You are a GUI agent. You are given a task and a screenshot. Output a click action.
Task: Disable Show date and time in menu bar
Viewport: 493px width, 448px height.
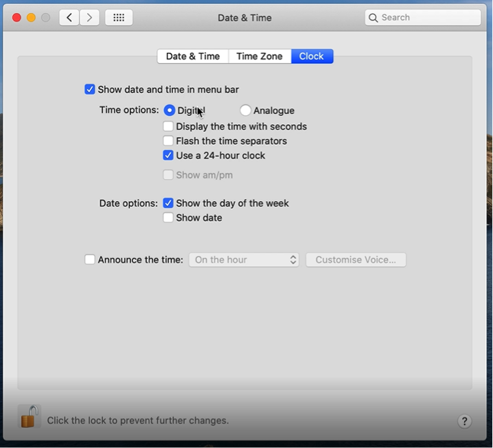click(x=90, y=89)
